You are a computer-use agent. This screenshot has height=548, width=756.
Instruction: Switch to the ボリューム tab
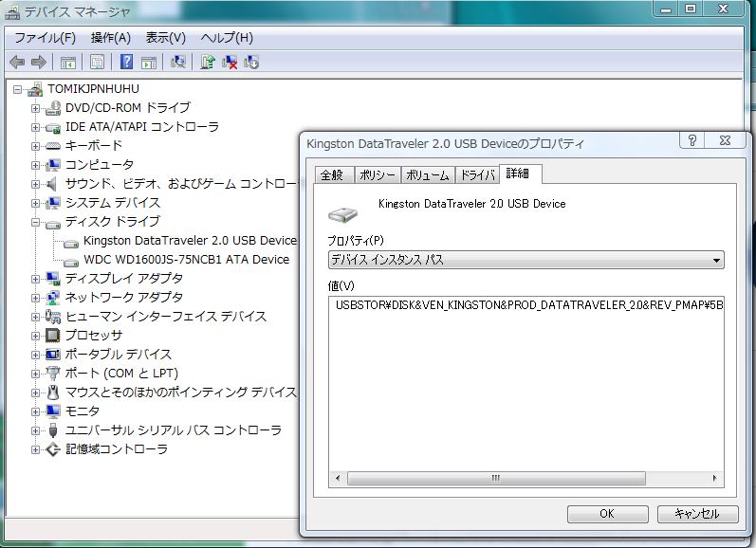pos(428,175)
